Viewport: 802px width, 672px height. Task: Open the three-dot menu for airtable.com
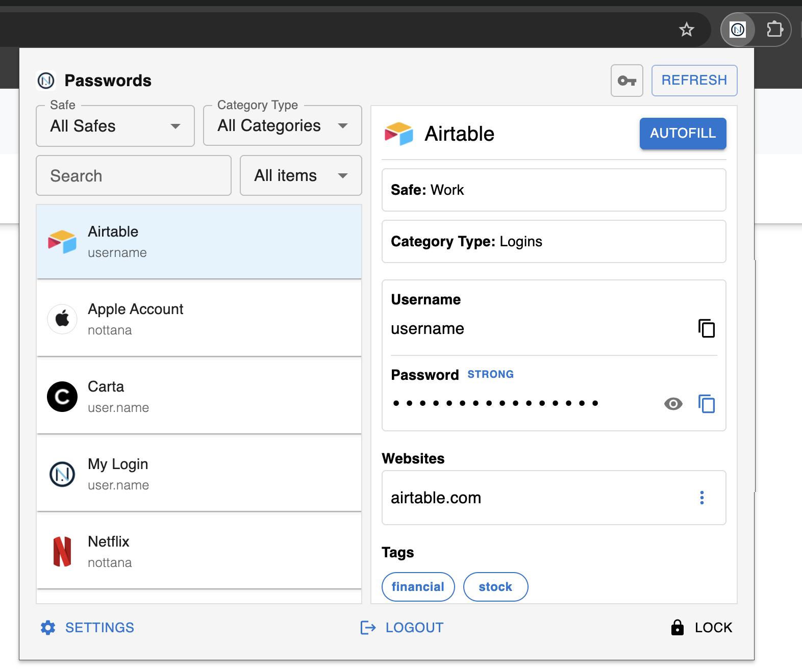702,498
